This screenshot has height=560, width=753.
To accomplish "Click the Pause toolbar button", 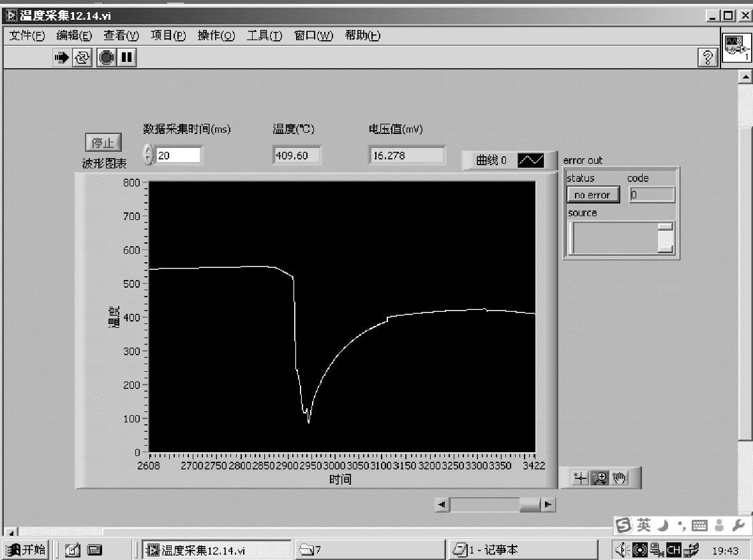I will [127, 57].
